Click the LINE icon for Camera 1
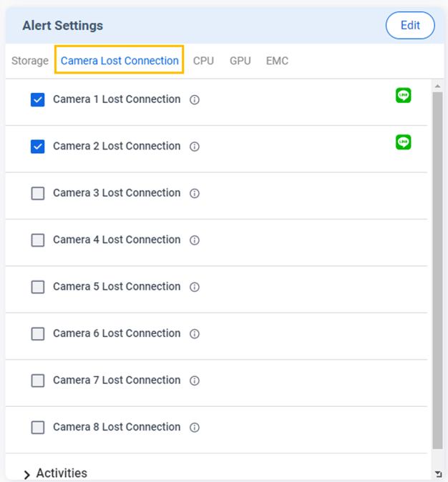This screenshot has height=482, width=448. 404,95
